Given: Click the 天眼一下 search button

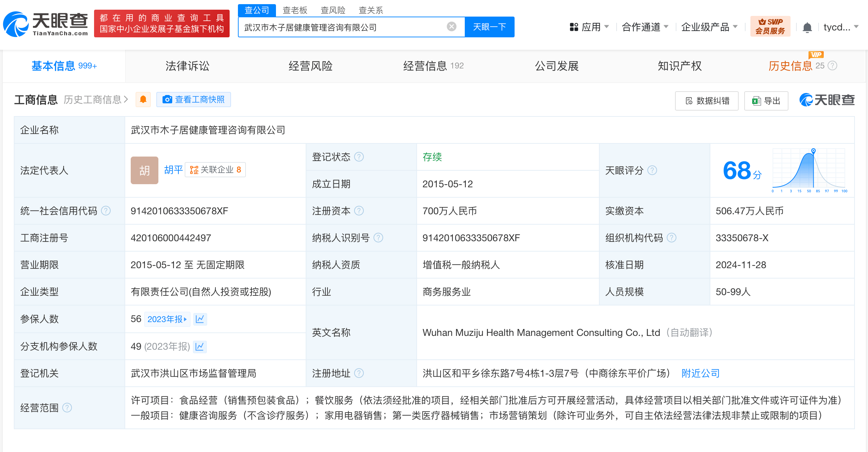Looking at the screenshot, I should [489, 27].
